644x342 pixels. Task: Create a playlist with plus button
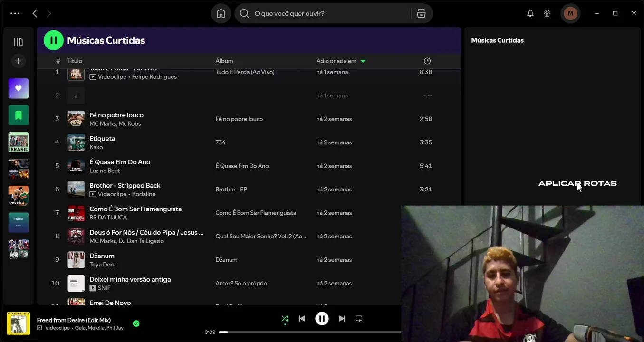coord(19,61)
